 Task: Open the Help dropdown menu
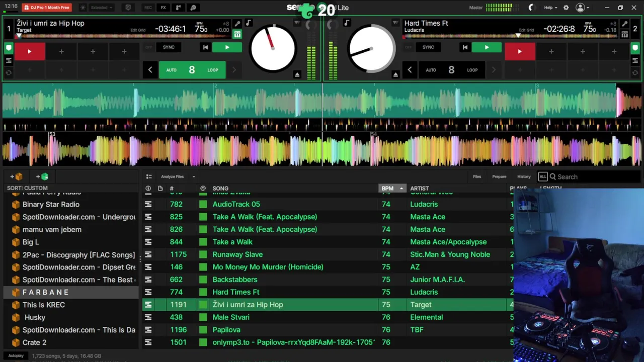(551, 8)
